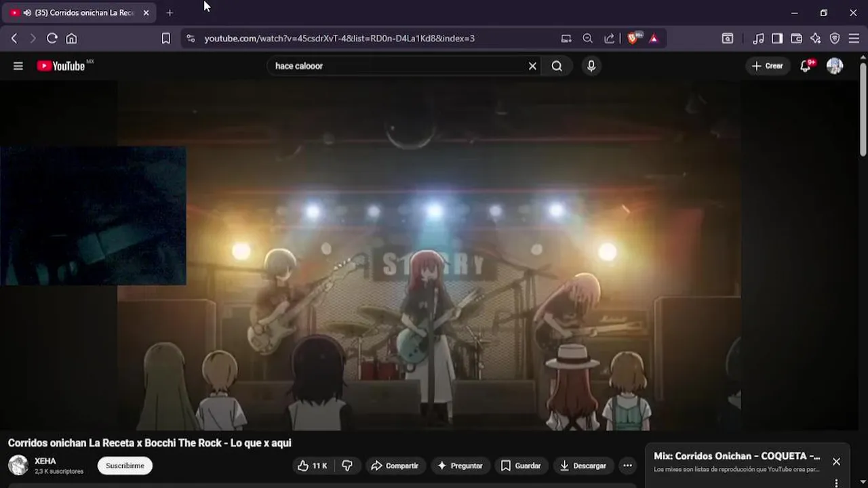Open more actions three-dot menu
The image size is (868, 488).
[x=627, y=466]
